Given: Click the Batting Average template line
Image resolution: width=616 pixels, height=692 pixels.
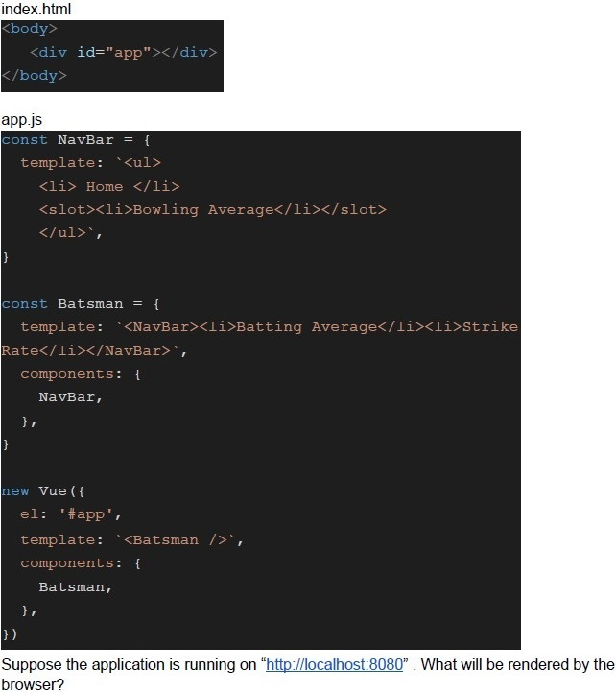Looking at the screenshot, I should [269, 327].
